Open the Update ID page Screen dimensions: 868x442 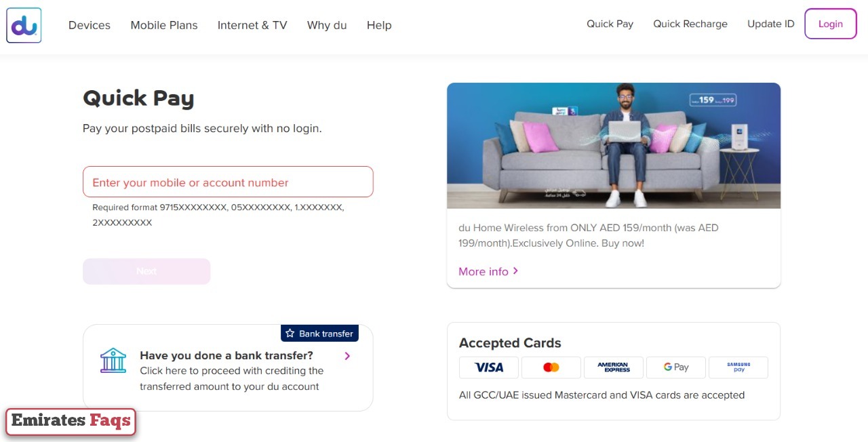click(770, 24)
